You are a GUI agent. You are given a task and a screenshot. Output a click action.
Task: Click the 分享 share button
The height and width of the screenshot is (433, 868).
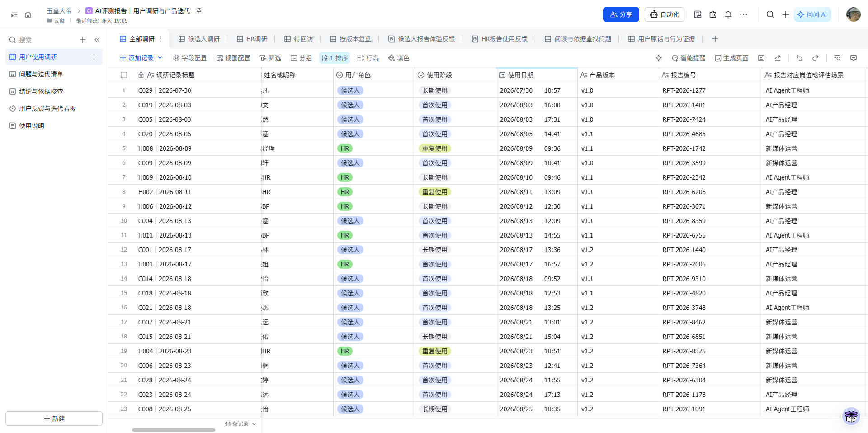coord(621,14)
